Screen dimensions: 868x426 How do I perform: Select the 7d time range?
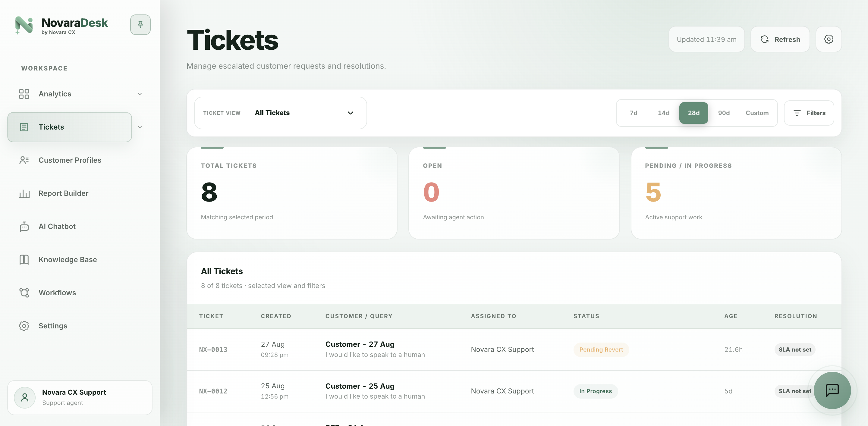pyautogui.click(x=633, y=113)
